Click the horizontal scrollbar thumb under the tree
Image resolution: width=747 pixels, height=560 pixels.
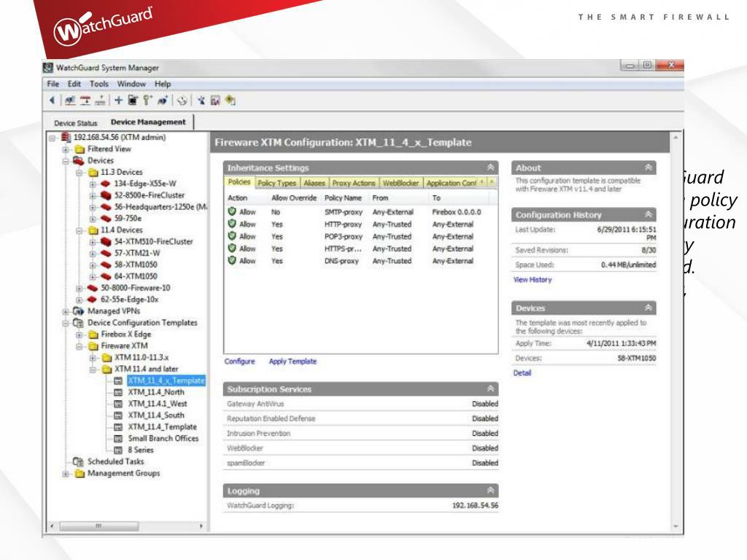point(98,526)
